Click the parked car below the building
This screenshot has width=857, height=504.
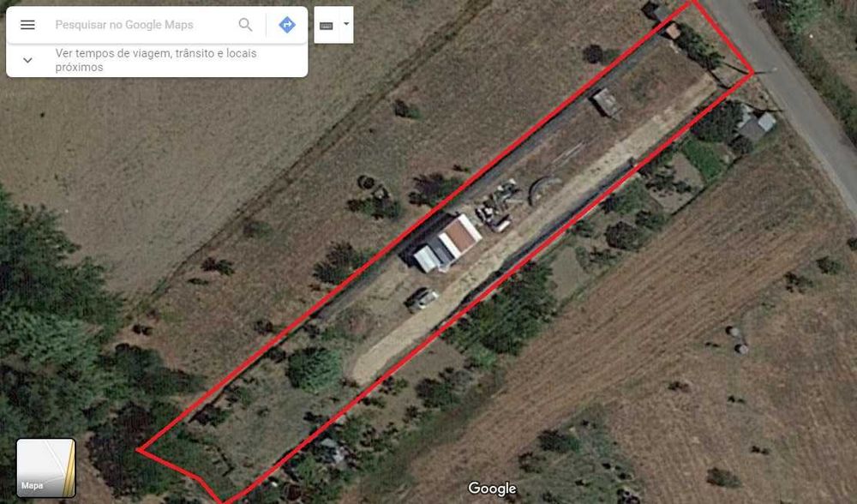[x=422, y=299]
